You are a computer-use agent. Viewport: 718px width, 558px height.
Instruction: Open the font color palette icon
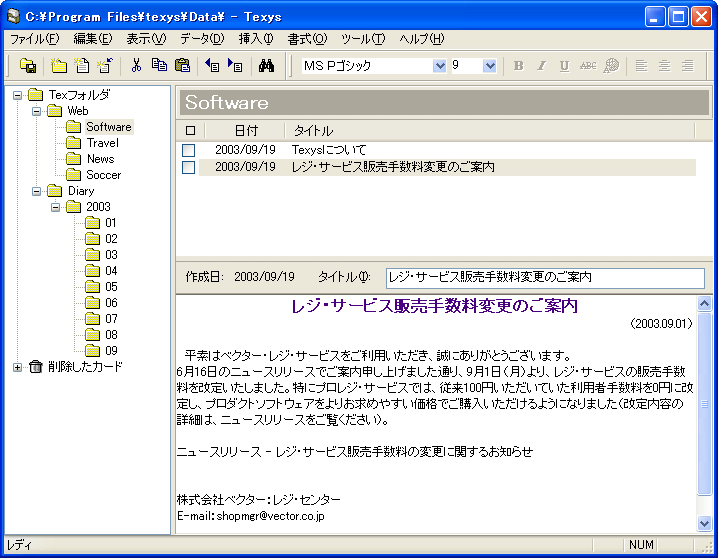[611, 66]
